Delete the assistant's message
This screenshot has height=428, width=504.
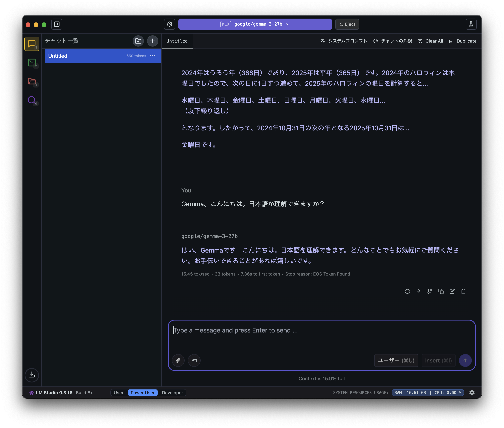463,291
